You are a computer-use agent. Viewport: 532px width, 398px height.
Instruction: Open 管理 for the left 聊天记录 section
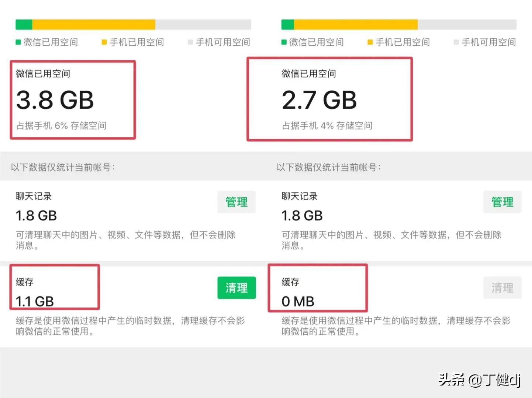(236, 202)
